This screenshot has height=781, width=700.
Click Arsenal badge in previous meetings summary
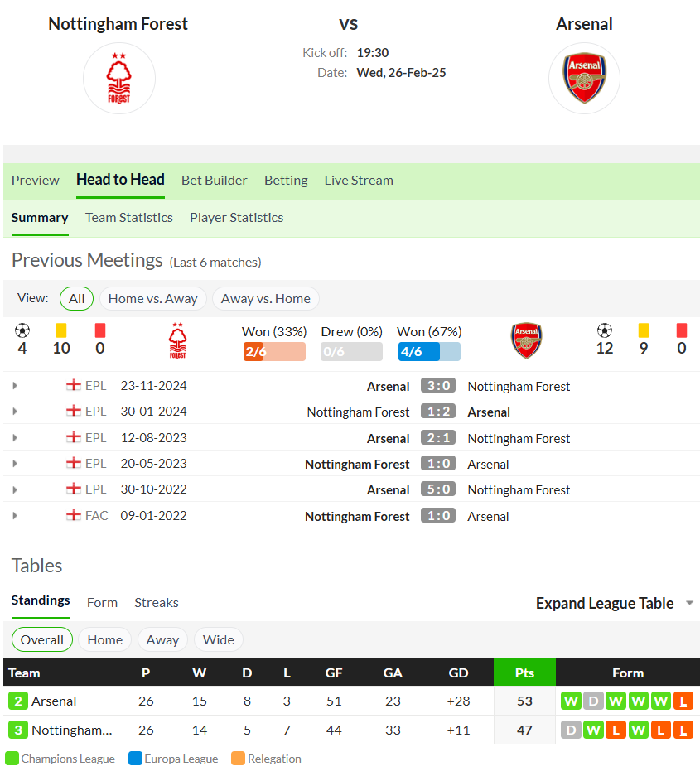527,340
